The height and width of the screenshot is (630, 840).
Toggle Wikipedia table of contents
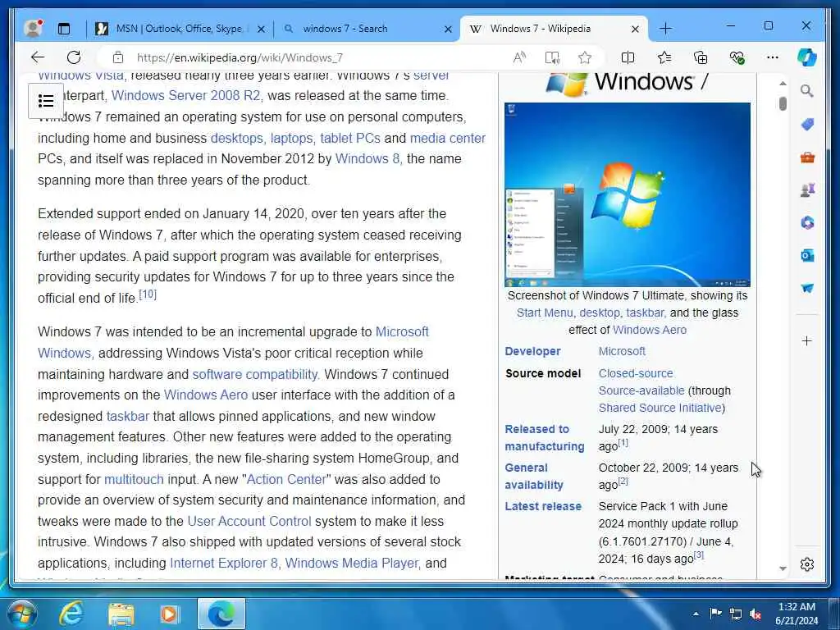pos(46,101)
